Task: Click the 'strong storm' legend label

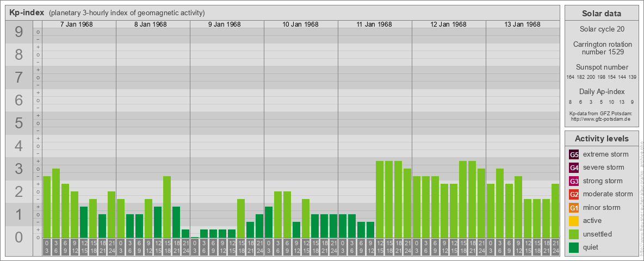Action: click(x=603, y=181)
